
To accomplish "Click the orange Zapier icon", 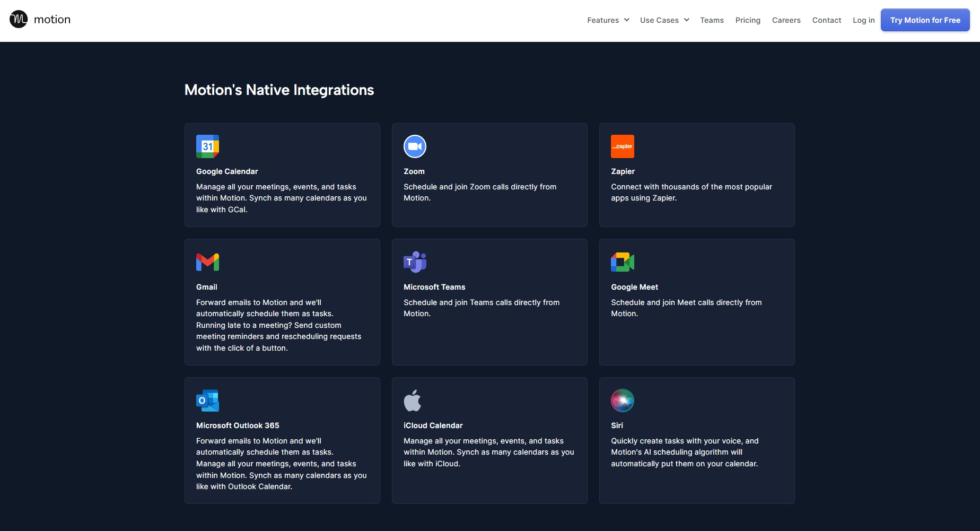I will pos(623,146).
